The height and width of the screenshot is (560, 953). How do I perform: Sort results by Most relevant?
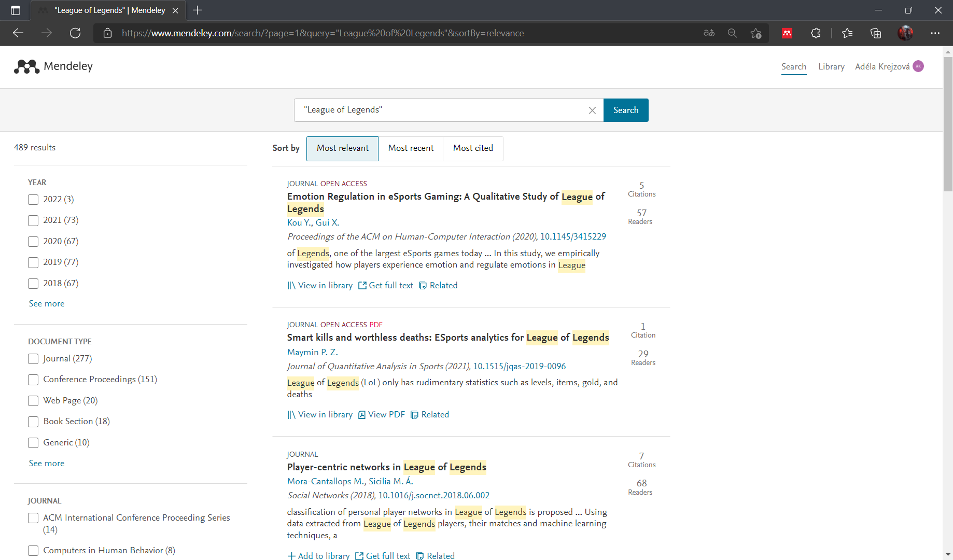[342, 148]
